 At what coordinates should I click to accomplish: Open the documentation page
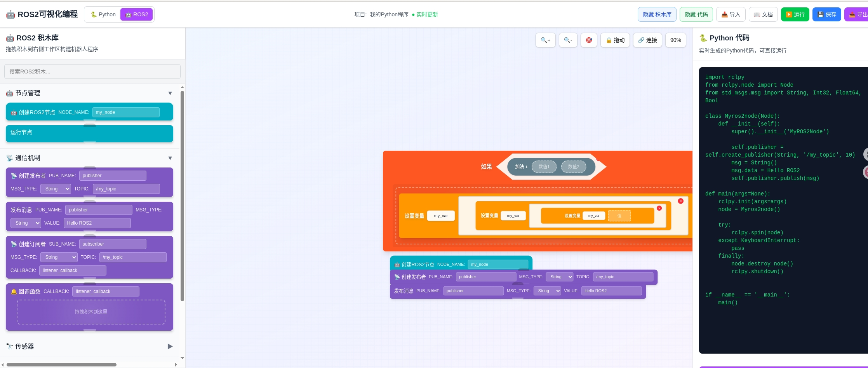(x=763, y=14)
